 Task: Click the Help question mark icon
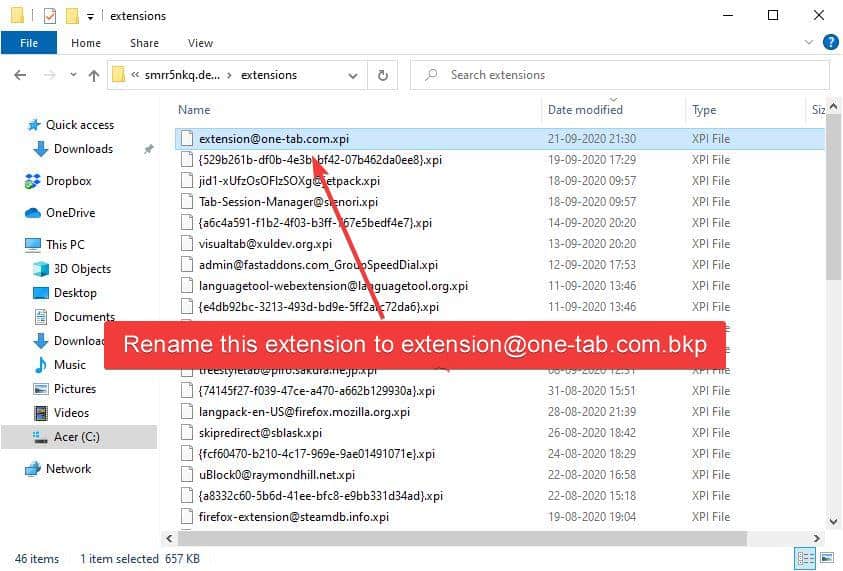point(829,43)
